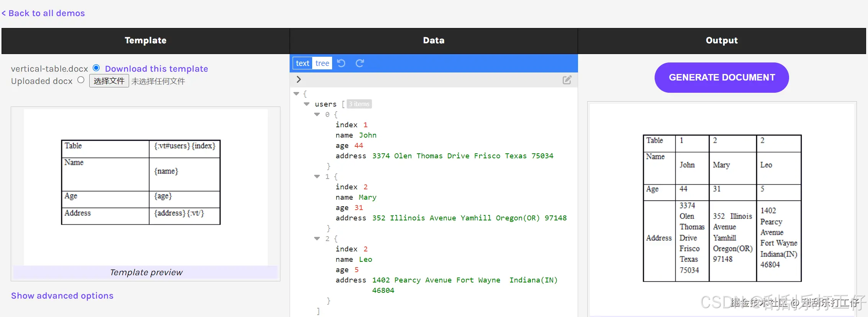Select the age value 44

[x=359, y=145]
